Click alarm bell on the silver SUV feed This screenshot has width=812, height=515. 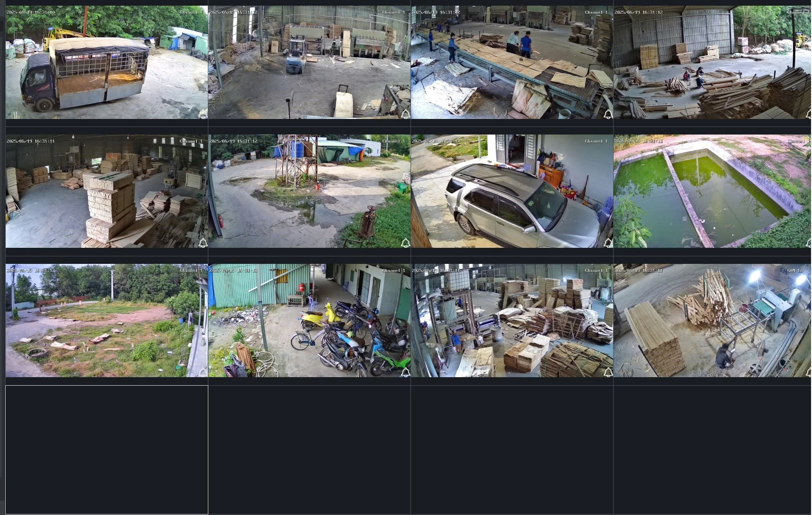[608, 243]
